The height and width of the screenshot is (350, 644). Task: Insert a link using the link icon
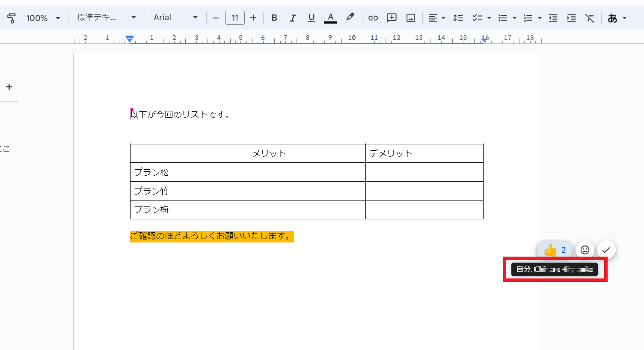coord(373,18)
